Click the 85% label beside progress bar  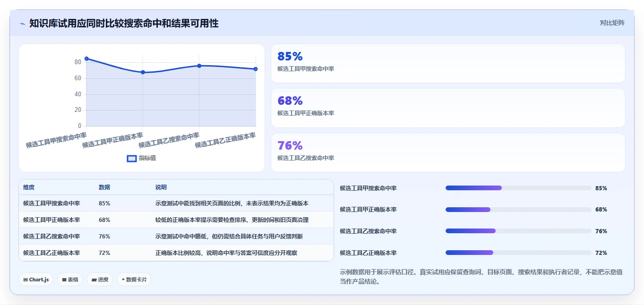(601, 188)
